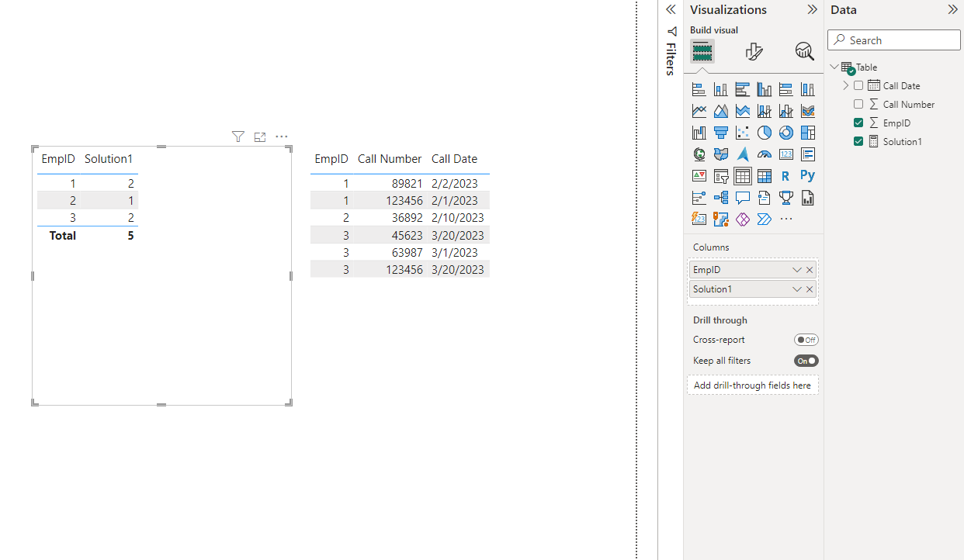
Task: Select the Stacked column chart visual
Action: coord(720,89)
